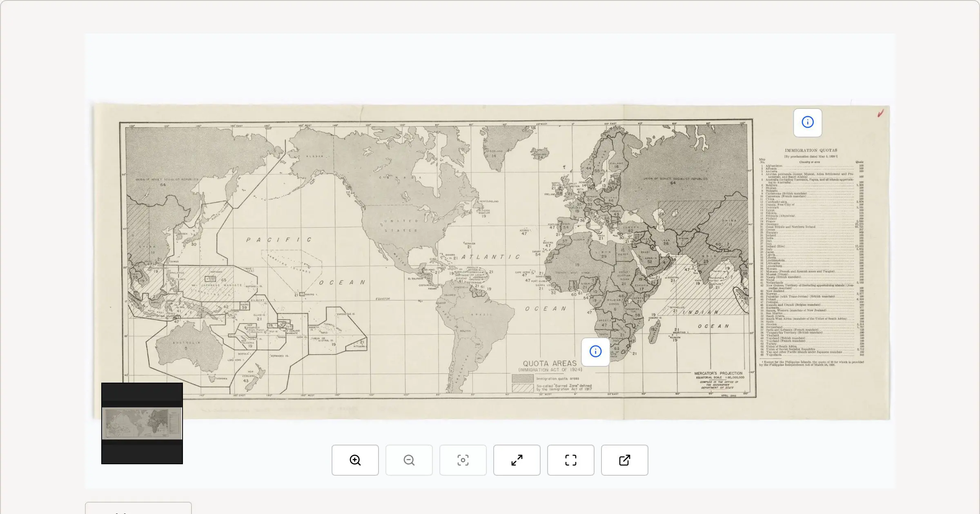Zoom in on the map
The width and height of the screenshot is (980, 514).
pyautogui.click(x=355, y=460)
